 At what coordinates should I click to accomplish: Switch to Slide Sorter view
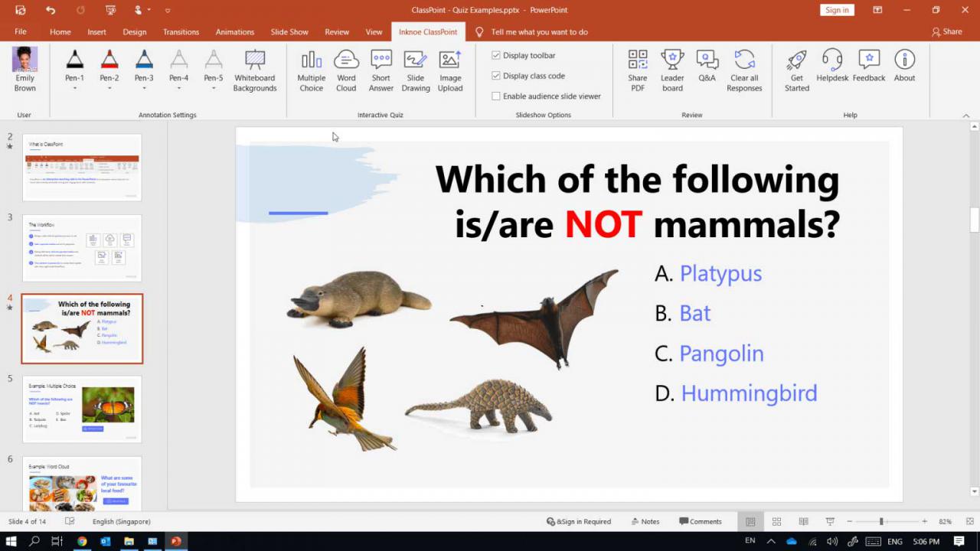point(776,521)
